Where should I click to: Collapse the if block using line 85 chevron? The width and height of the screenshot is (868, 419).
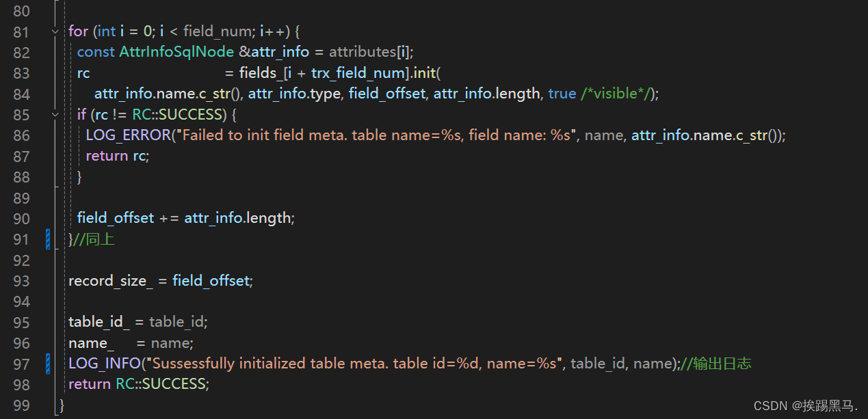point(54,114)
